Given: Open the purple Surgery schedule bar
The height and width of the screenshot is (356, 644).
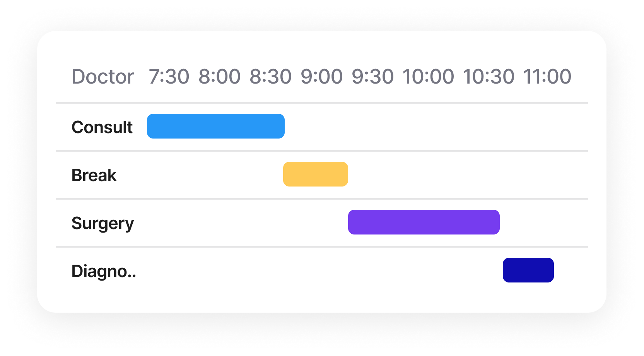Looking at the screenshot, I should click(424, 222).
